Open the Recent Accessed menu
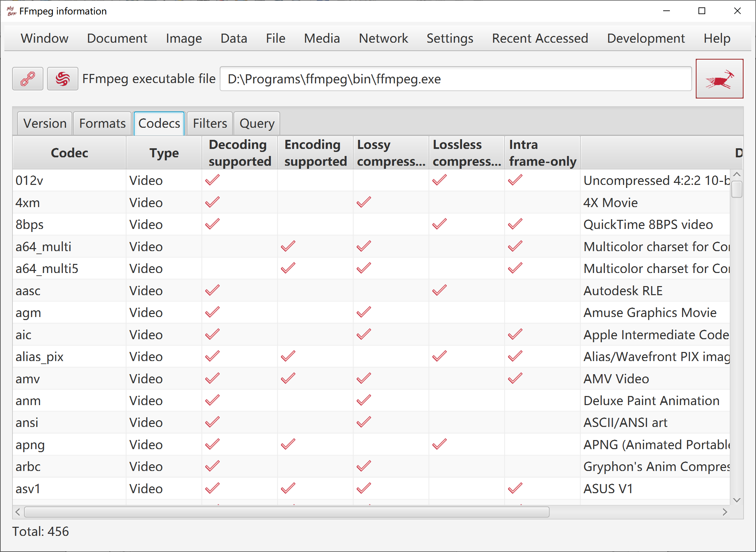This screenshot has height=552, width=756. (x=540, y=38)
